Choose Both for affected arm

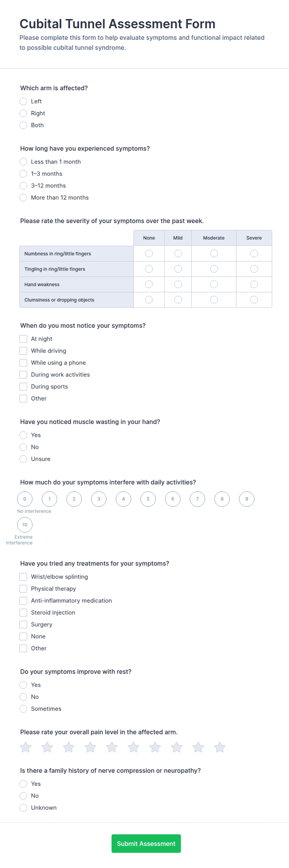23,125
